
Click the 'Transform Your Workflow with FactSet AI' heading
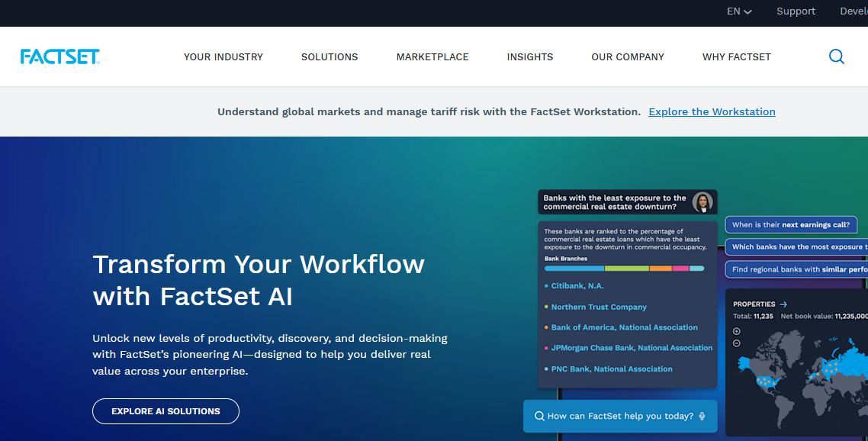pyautogui.click(x=259, y=280)
